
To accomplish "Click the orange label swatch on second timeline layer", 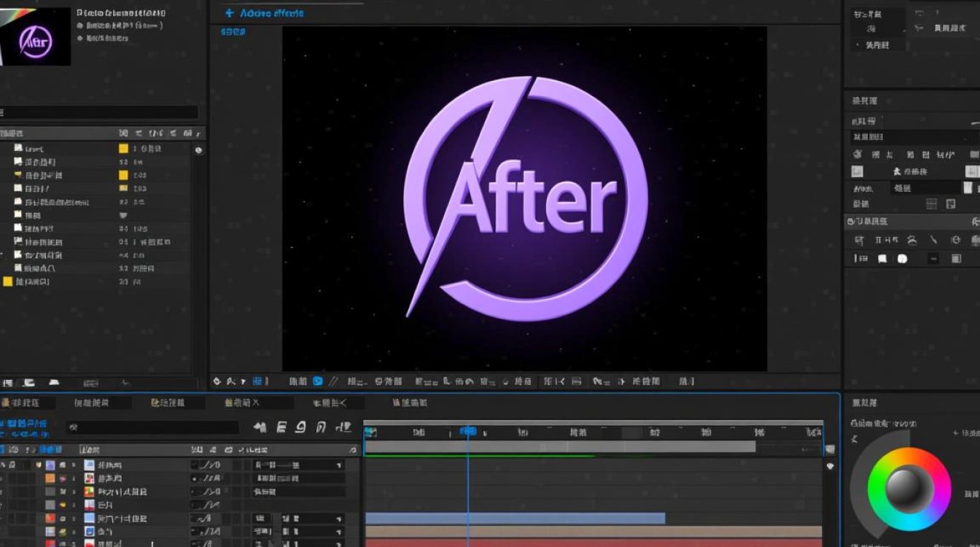I will point(50,478).
